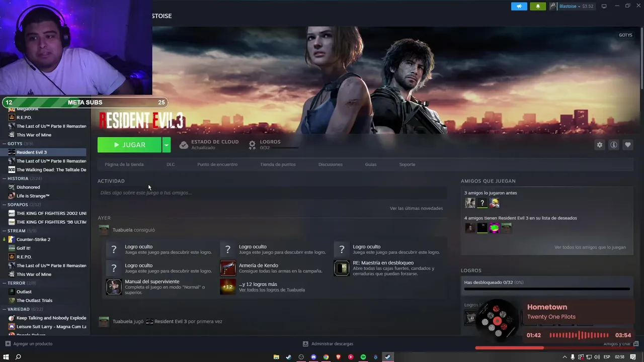The height and width of the screenshot is (362, 644).
Task: Click the activity post input field
Action: coord(272,193)
